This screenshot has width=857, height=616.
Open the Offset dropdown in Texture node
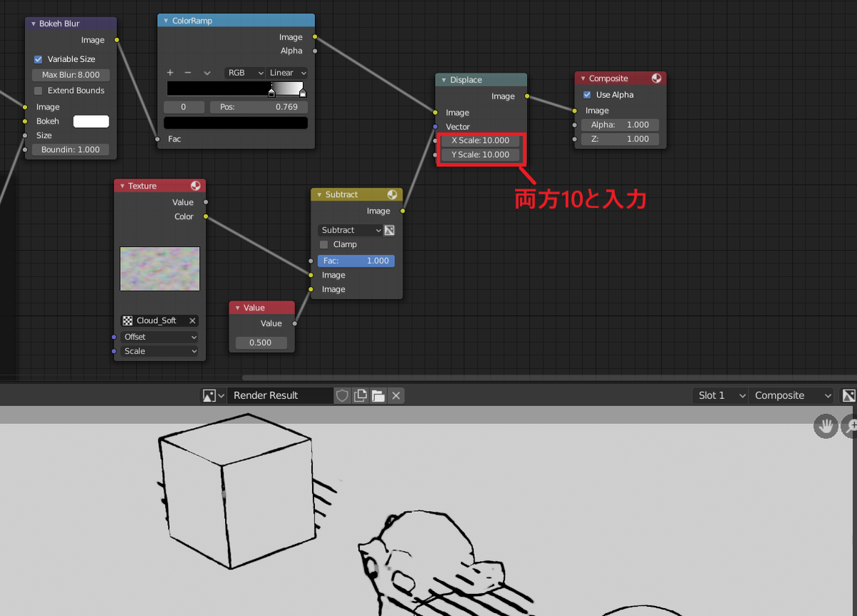159,337
